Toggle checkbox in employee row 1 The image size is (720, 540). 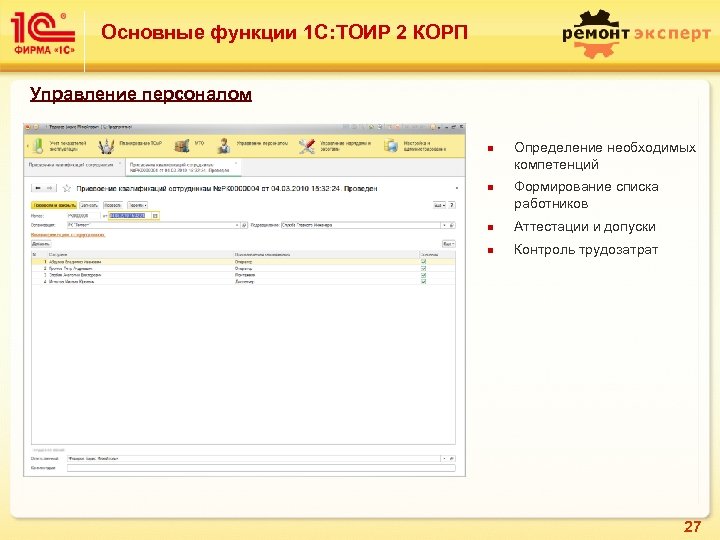tap(423, 261)
